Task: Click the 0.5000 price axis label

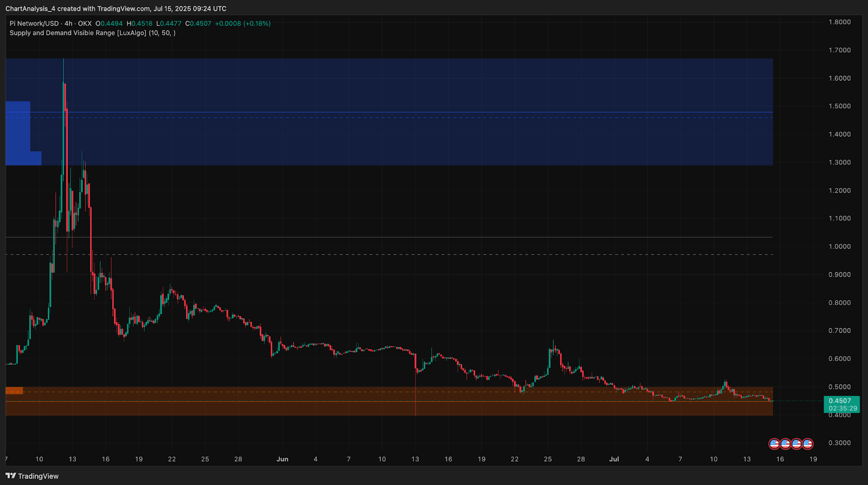Action: 839,387
